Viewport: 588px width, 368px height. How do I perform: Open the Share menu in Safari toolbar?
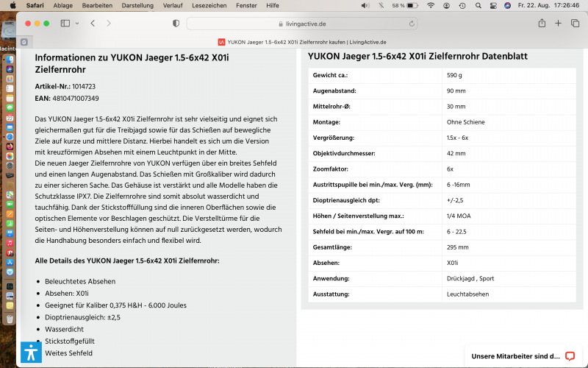pyautogui.click(x=542, y=24)
